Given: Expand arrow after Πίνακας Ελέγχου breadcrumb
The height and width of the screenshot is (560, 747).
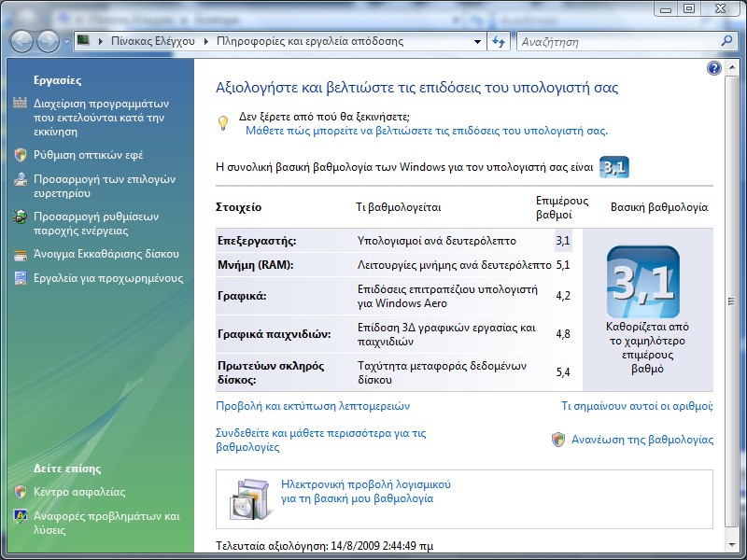Looking at the screenshot, I should tap(206, 41).
